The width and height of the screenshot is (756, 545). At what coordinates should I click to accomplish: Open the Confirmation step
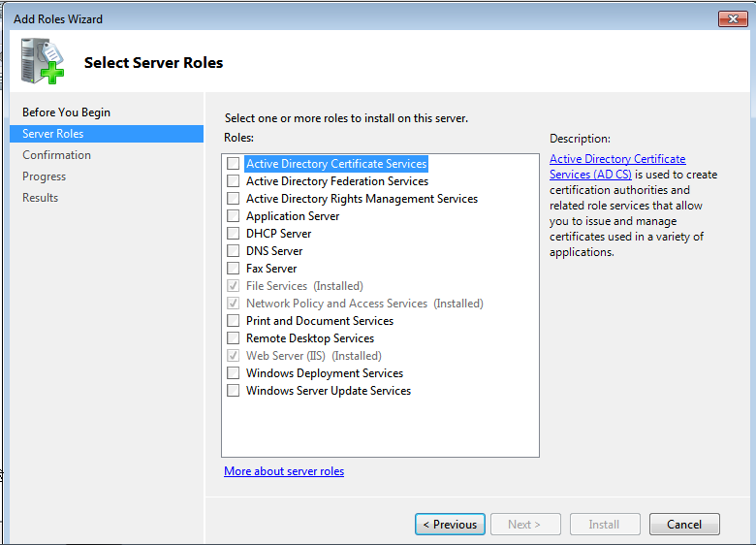pyautogui.click(x=56, y=155)
